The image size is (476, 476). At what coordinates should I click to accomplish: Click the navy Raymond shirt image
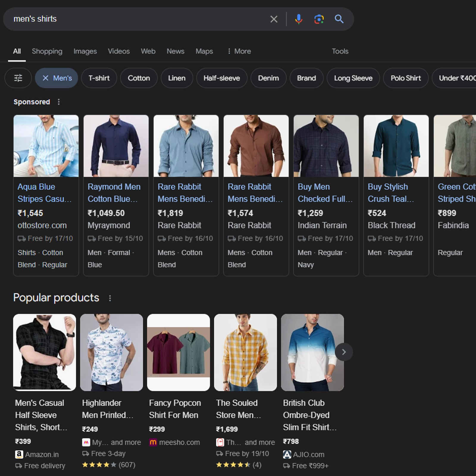point(116,146)
